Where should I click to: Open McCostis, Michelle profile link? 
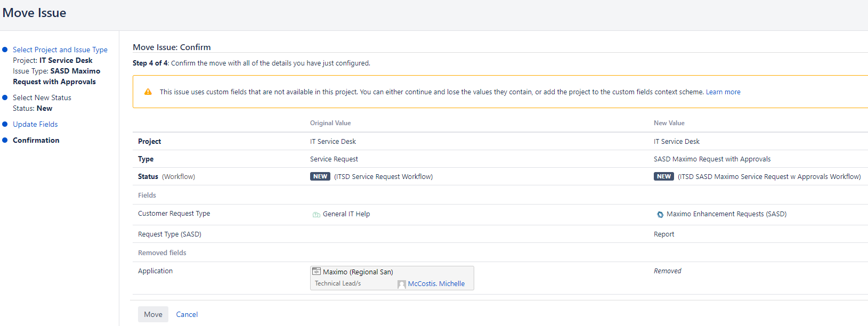pos(436,284)
